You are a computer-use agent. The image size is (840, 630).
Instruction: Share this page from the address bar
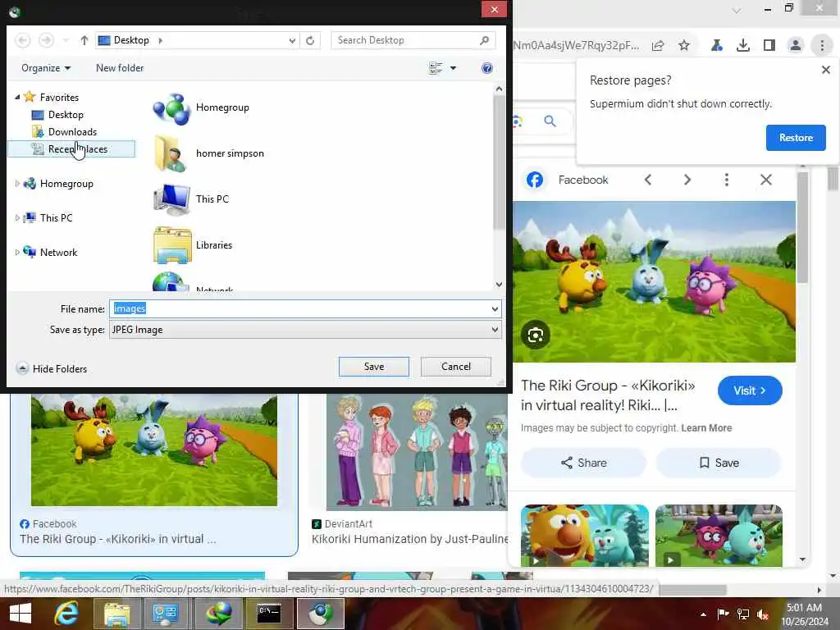coord(658,46)
